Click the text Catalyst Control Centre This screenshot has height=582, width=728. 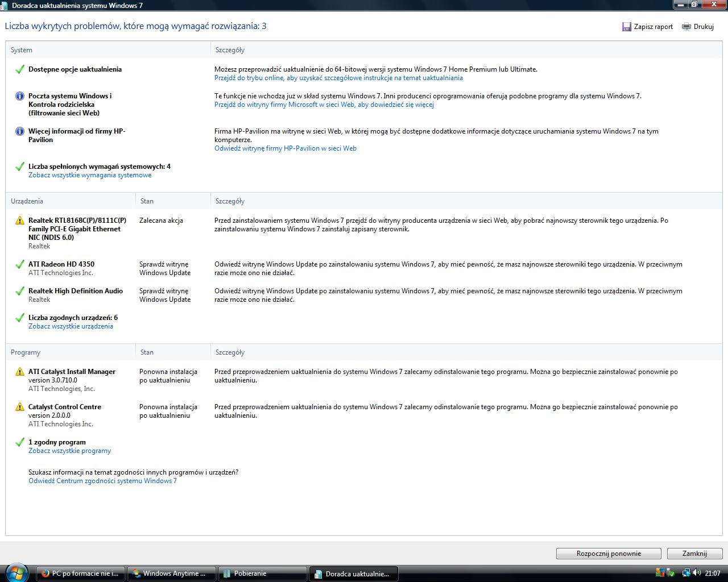65,407
